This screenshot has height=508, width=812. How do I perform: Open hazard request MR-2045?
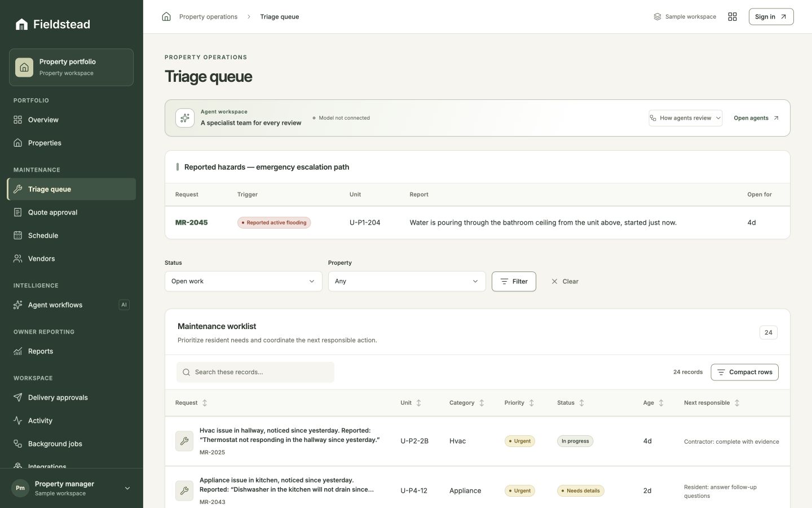point(192,222)
